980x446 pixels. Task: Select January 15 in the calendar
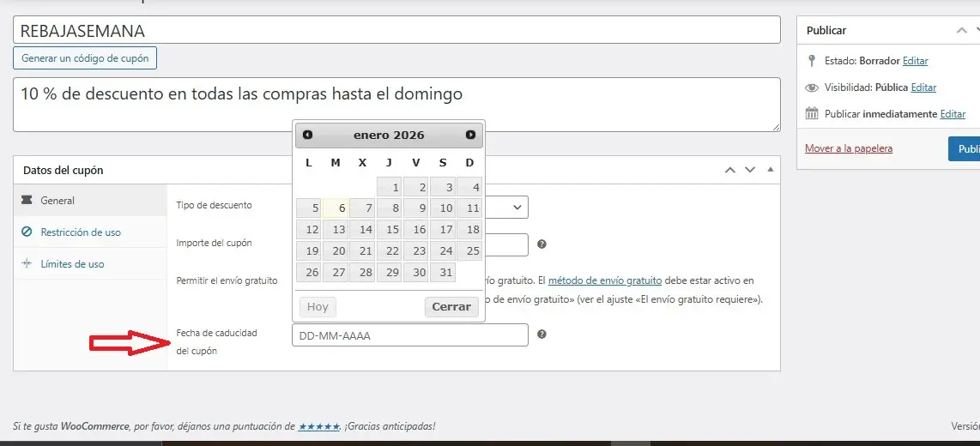390,229
